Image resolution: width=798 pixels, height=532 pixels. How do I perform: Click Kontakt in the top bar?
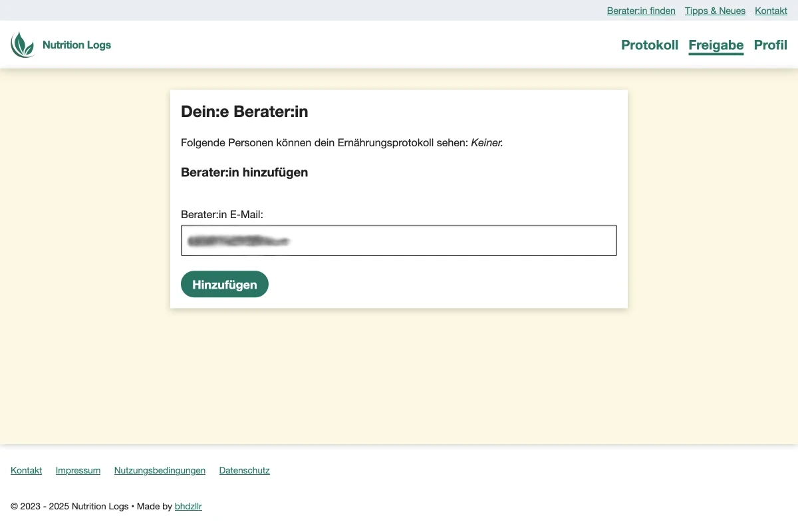pos(771,11)
